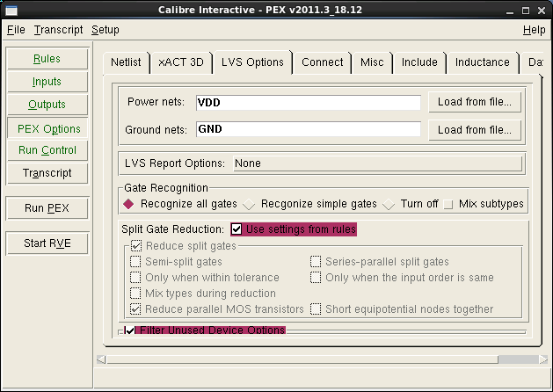Click Start RVE
The image size is (553, 392).
[47, 243]
